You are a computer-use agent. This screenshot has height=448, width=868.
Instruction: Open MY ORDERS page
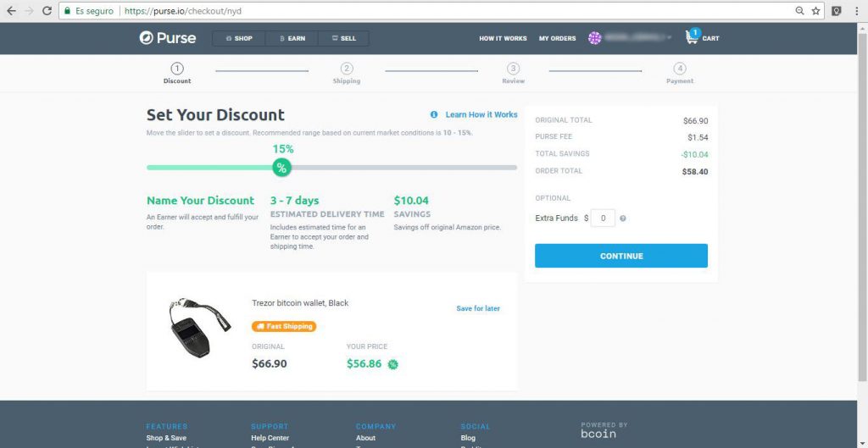[558, 38]
